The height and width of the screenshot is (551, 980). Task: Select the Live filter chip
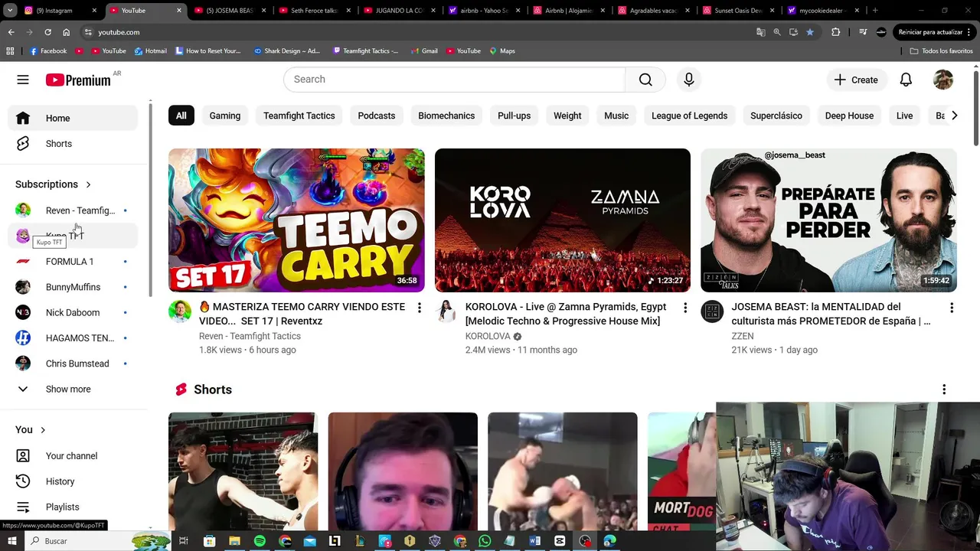pyautogui.click(x=904, y=116)
